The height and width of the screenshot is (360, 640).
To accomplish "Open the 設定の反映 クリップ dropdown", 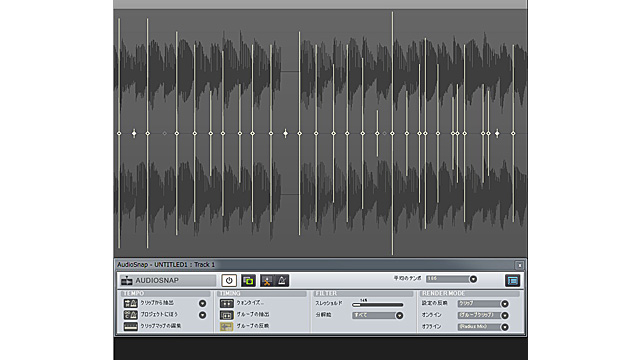I will (x=505, y=304).
